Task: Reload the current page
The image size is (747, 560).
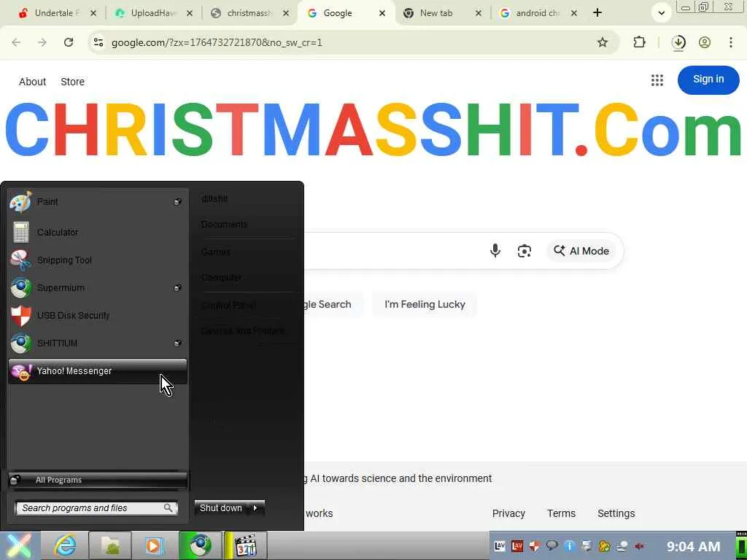Action: 69,42
